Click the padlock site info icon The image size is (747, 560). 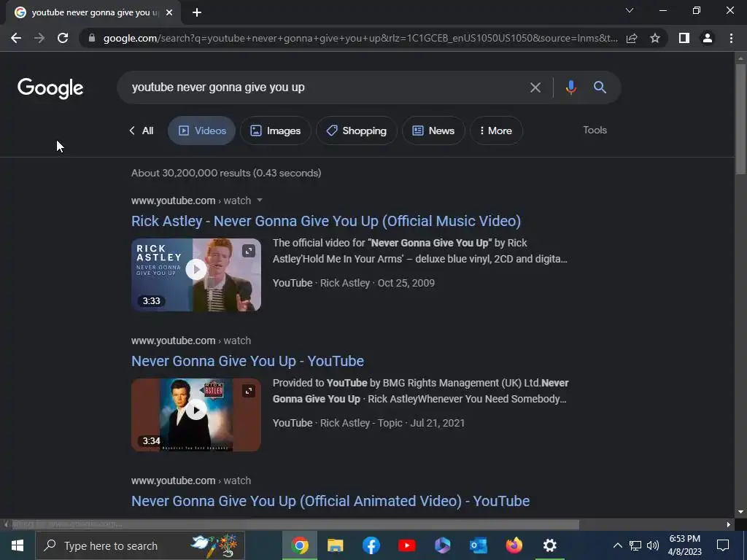(x=92, y=38)
